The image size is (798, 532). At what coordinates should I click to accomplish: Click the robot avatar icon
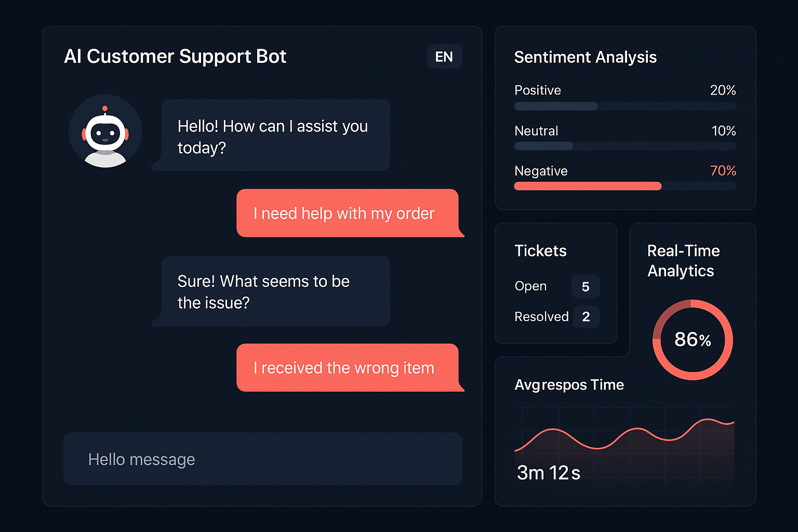click(105, 132)
